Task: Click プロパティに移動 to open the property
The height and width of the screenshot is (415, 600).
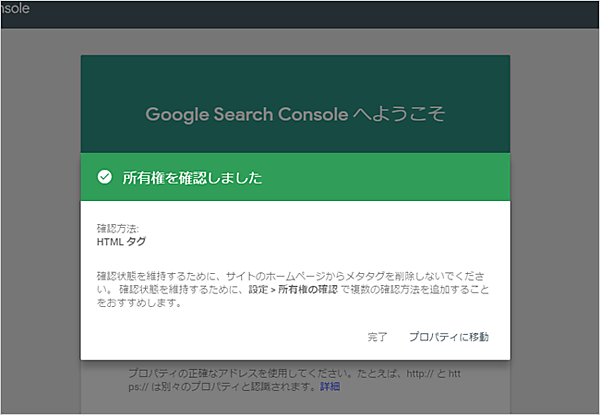Action: [449, 337]
